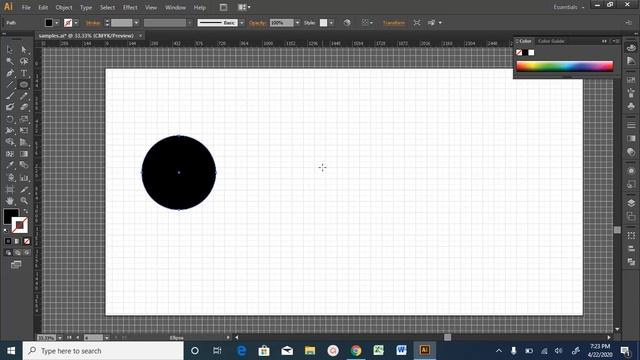Screen dimensions: 640x360
Task: Select the Symbol Sprayer tool
Action: [x=10, y=178]
